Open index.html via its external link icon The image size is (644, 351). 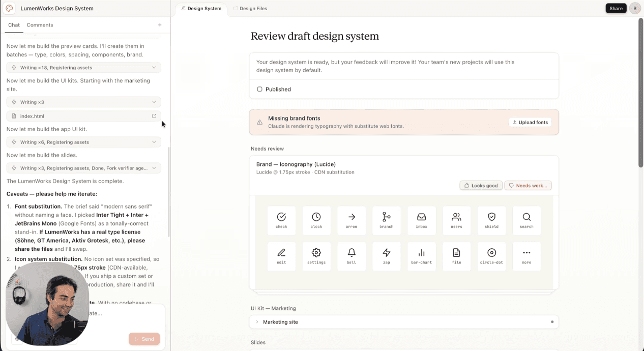154,116
